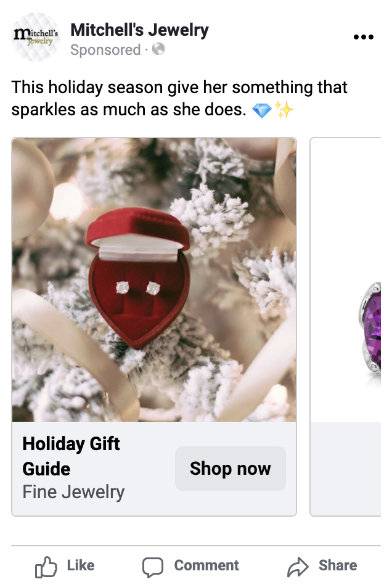Click the Share text label
Screen dimensions: 392x587
[x=337, y=565]
